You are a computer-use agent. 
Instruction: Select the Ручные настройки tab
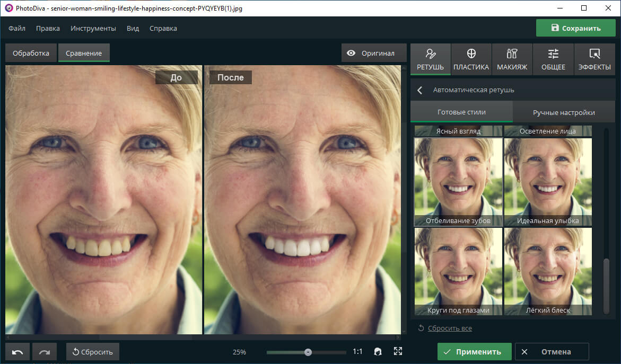(564, 112)
